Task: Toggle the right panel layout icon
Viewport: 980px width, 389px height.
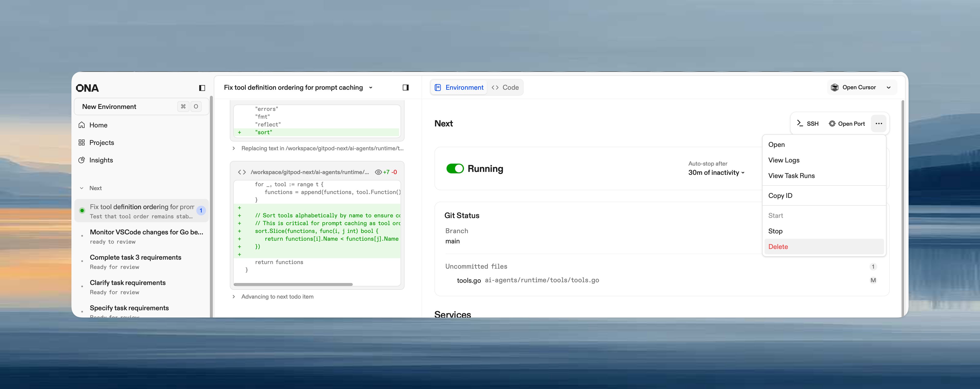Action: pyautogui.click(x=405, y=88)
